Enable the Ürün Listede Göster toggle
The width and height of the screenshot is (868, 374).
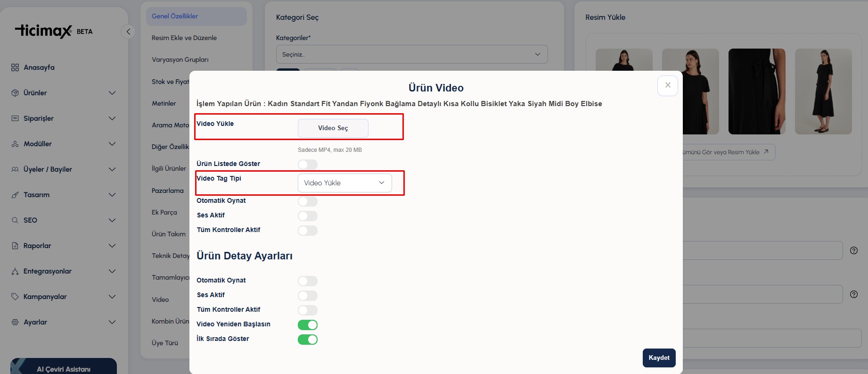(x=308, y=164)
